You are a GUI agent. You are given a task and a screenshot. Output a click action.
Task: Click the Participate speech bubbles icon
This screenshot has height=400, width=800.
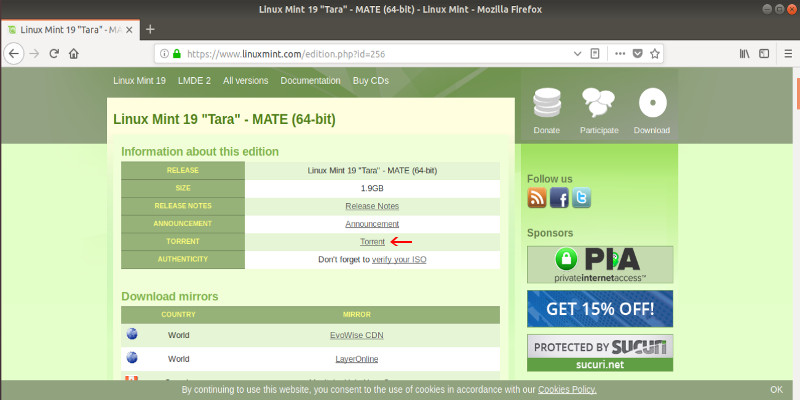point(598,103)
